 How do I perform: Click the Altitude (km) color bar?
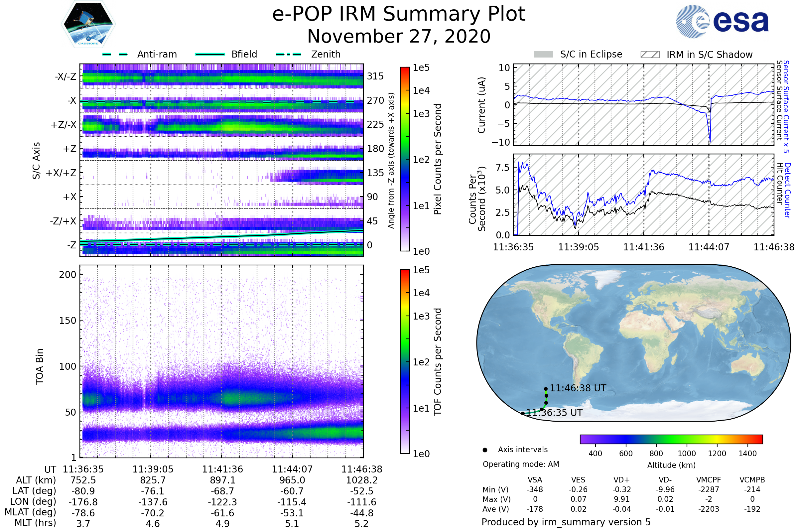[x=671, y=439]
